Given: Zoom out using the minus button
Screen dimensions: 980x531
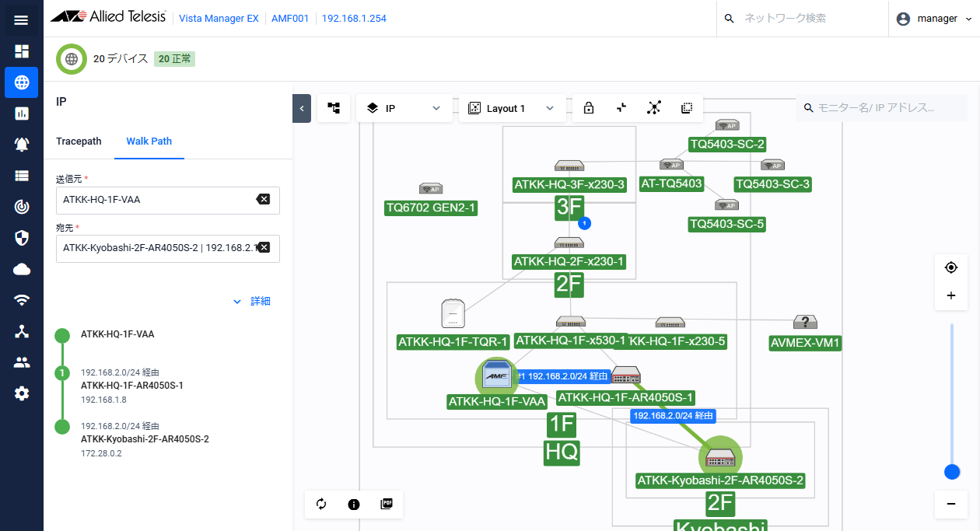Looking at the screenshot, I should (951, 504).
